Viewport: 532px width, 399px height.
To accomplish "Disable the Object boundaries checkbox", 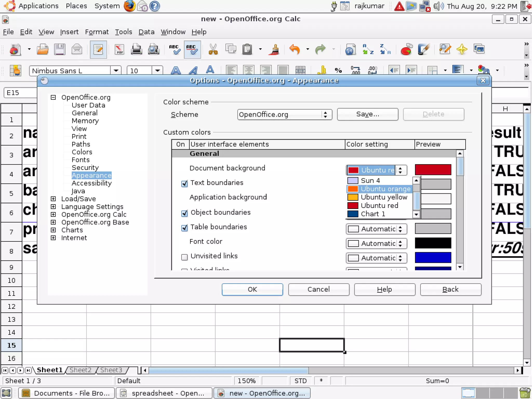I will click(184, 213).
